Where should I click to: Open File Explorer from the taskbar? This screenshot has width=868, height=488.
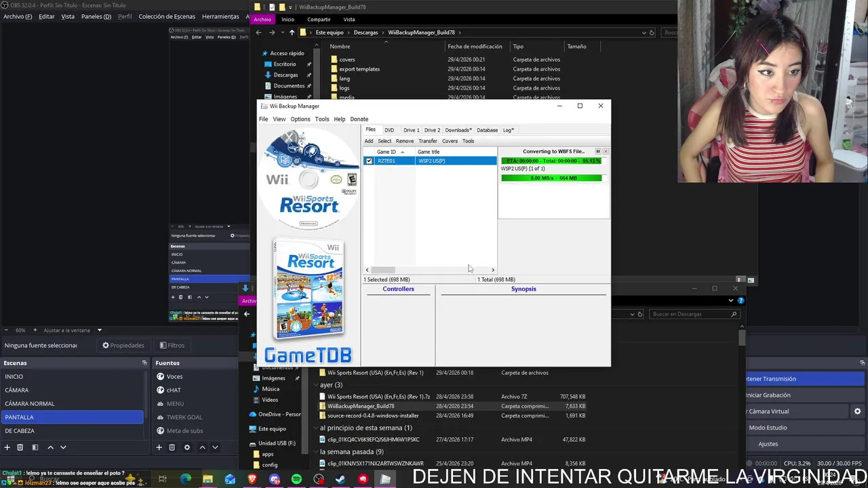tap(208, 479)
